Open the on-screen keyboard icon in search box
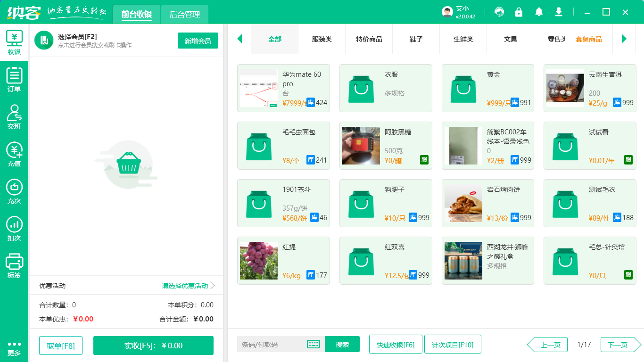Viewport: 644px width, 362px height. 314,344
